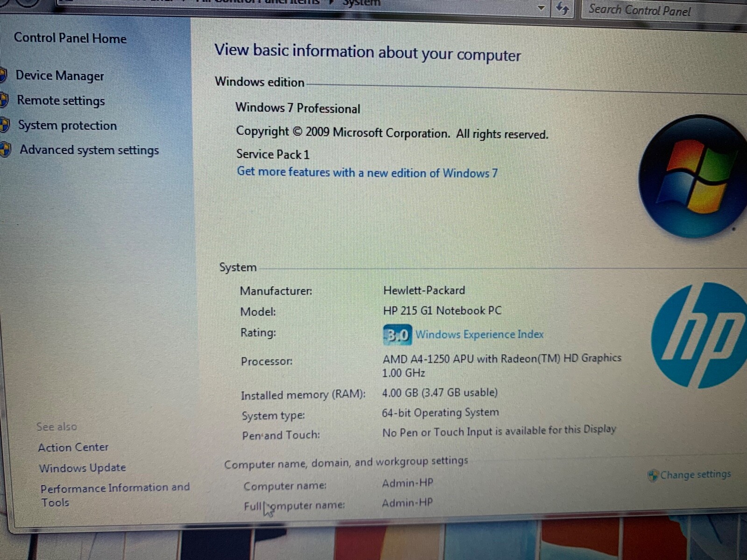Select the 4.00 GB (3.47 GB usable) value
747x560 pixels.
click(x=440, y=392)
